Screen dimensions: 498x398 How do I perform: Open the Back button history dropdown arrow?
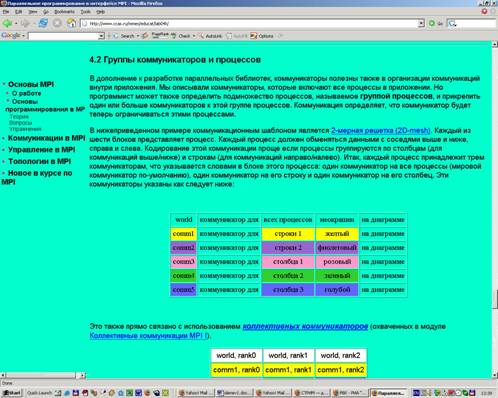(x=16, y=24)
